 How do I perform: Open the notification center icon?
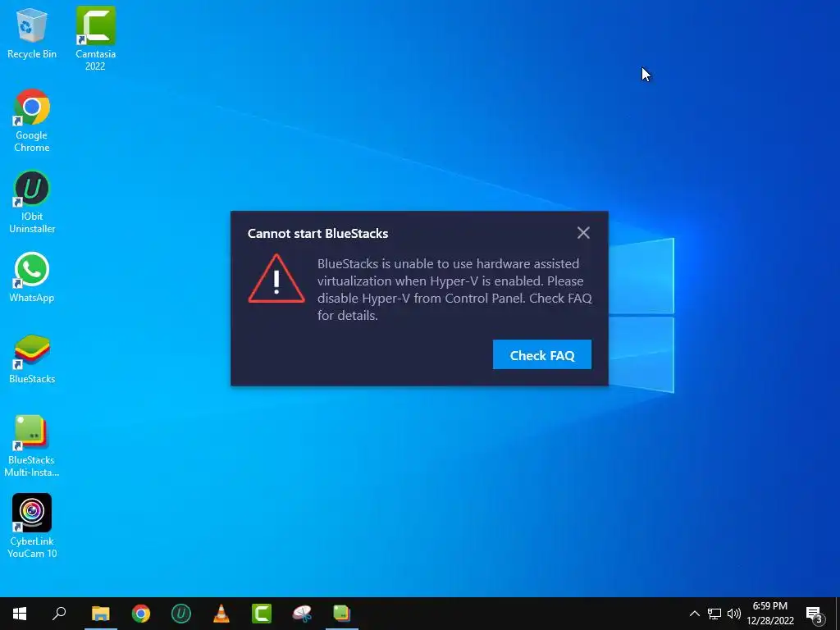tap(815, 614)
